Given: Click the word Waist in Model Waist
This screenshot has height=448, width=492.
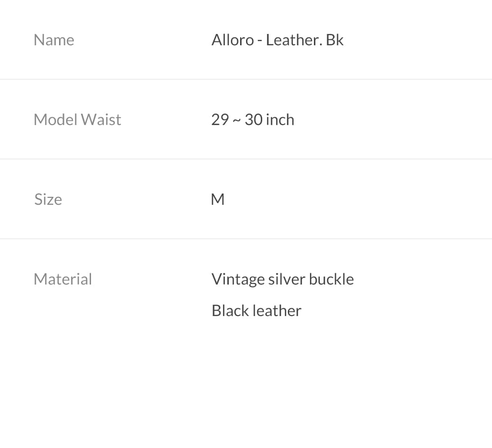Looking at the screenshot, I should point(101,120).
